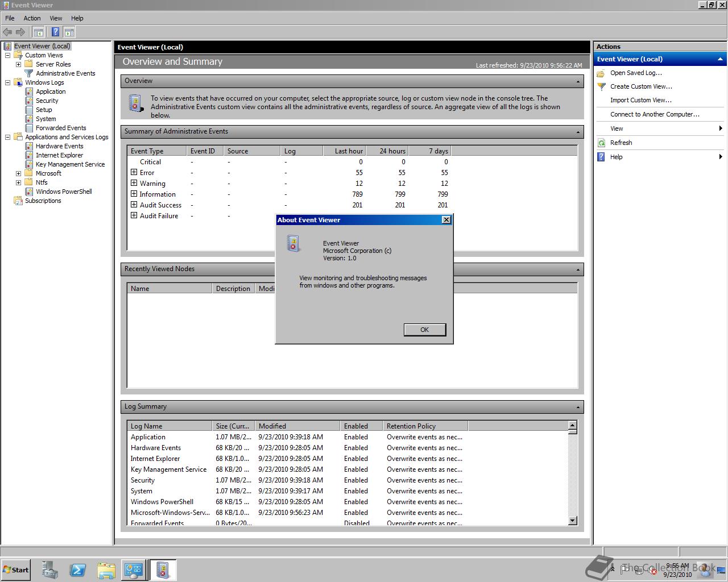The width and height of the screenshot is (728, 582).
Task: Open the File menu
Action: coord(10,18)
